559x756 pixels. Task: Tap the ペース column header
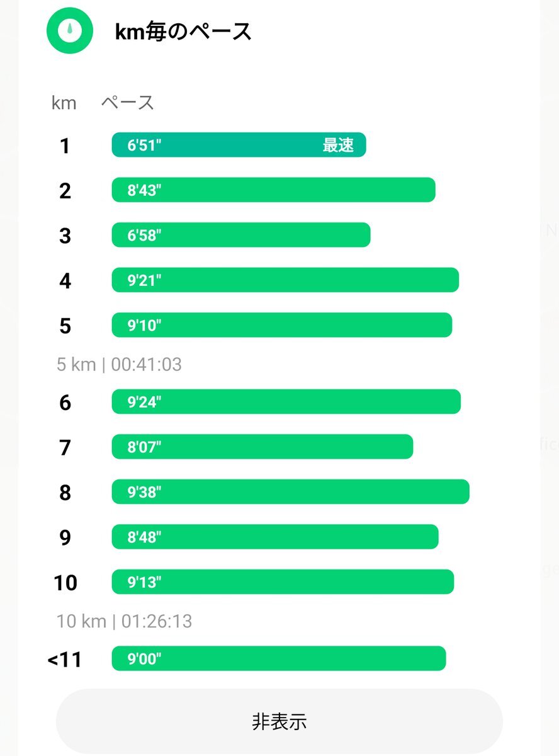(128, 103)
